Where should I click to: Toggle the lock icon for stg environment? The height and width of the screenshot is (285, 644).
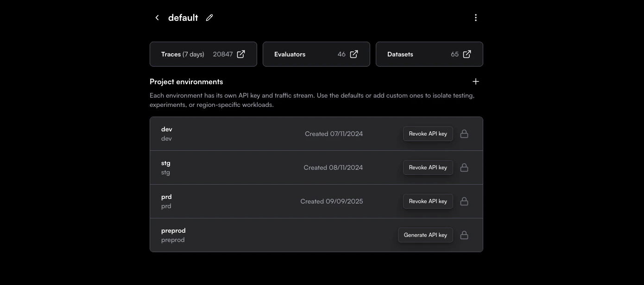pos(464,167)
